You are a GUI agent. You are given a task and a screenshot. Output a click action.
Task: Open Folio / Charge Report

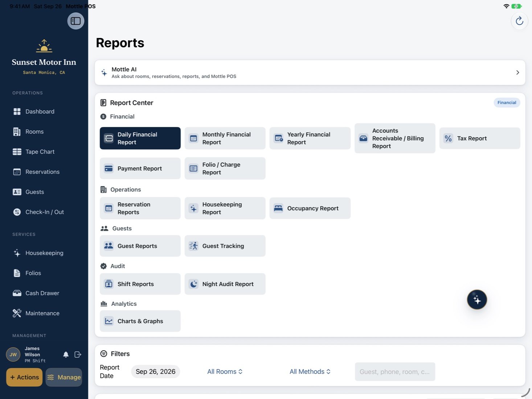click(225, 168)
